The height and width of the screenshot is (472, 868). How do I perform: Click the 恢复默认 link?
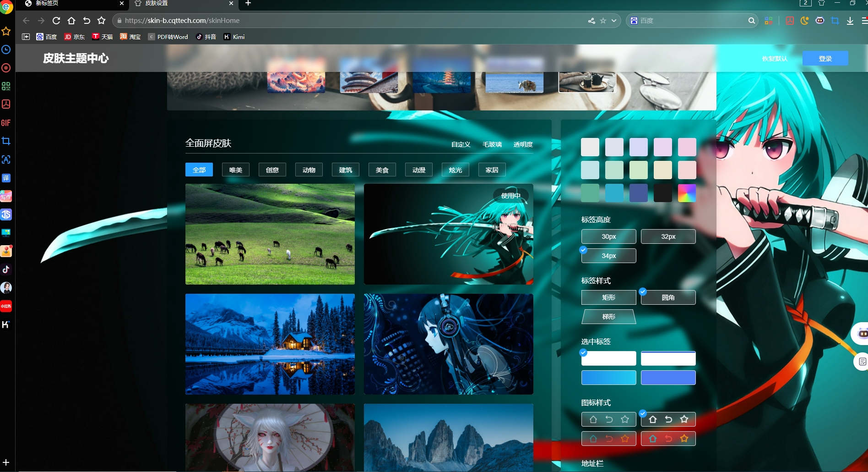coord(775,59)
